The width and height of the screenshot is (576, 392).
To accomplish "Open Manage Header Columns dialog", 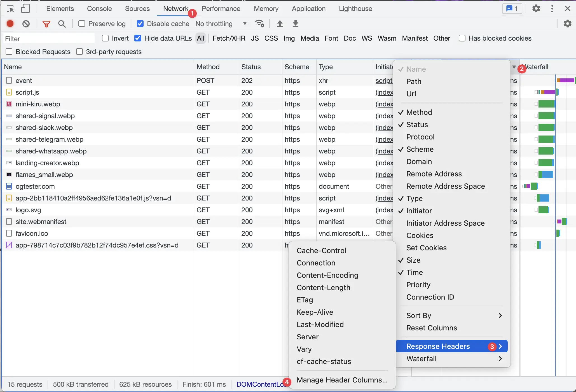I will tap(342, 380).
